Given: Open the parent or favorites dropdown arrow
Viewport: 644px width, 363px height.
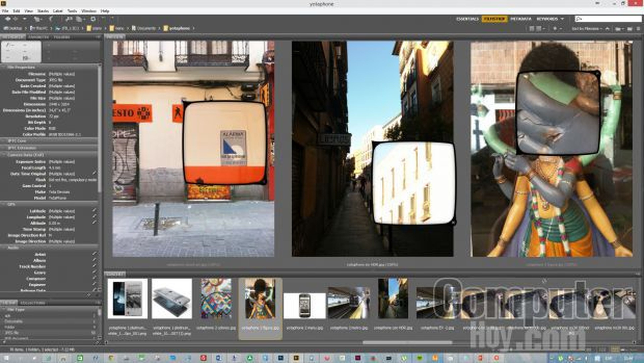Looking at the screenshot, I should (24, 19).
